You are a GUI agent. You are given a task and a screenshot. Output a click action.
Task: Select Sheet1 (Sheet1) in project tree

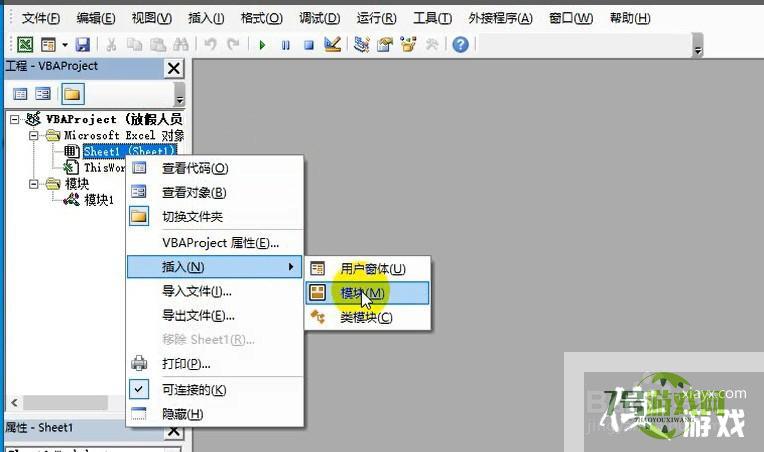coord(129,151)
